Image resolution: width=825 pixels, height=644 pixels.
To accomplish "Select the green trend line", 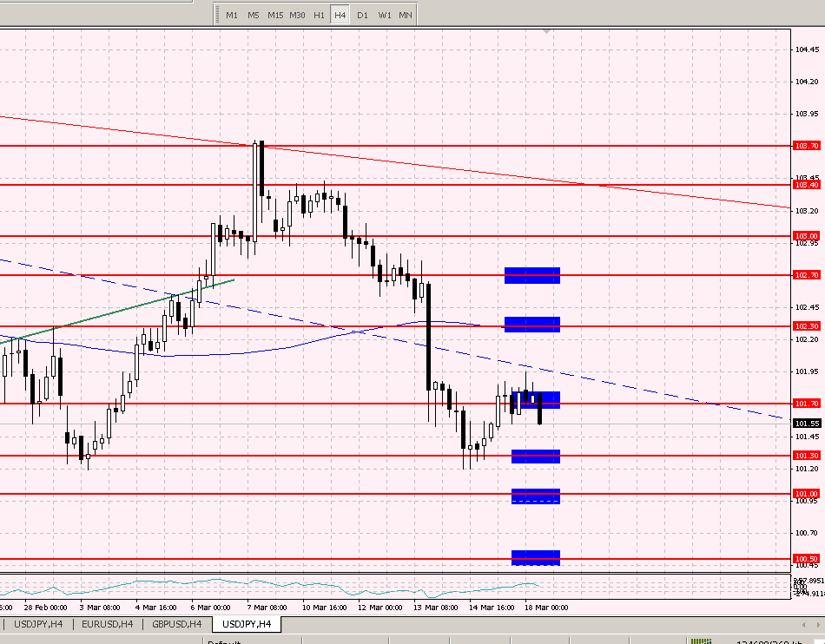I will point(117,312).
